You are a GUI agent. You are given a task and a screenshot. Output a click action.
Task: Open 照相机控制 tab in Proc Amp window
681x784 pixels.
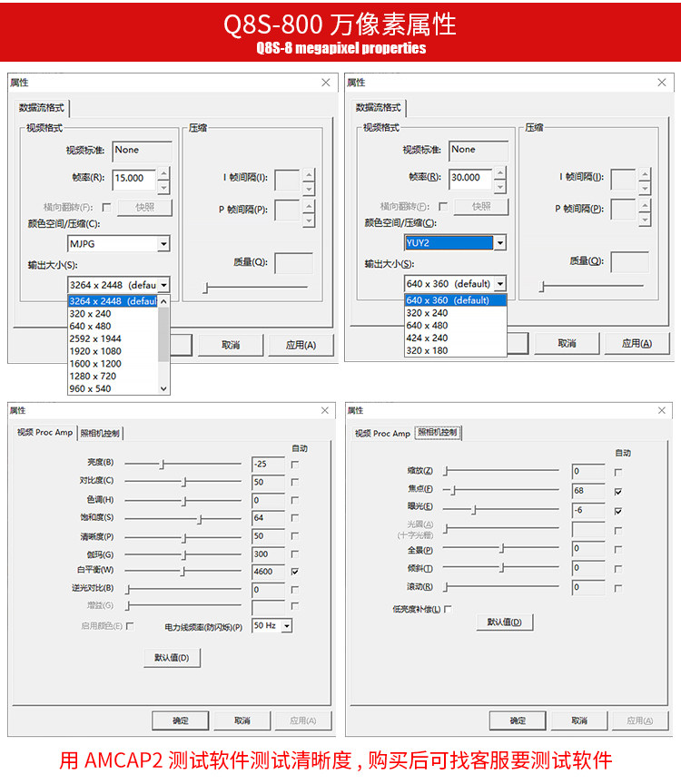(100, 433)
